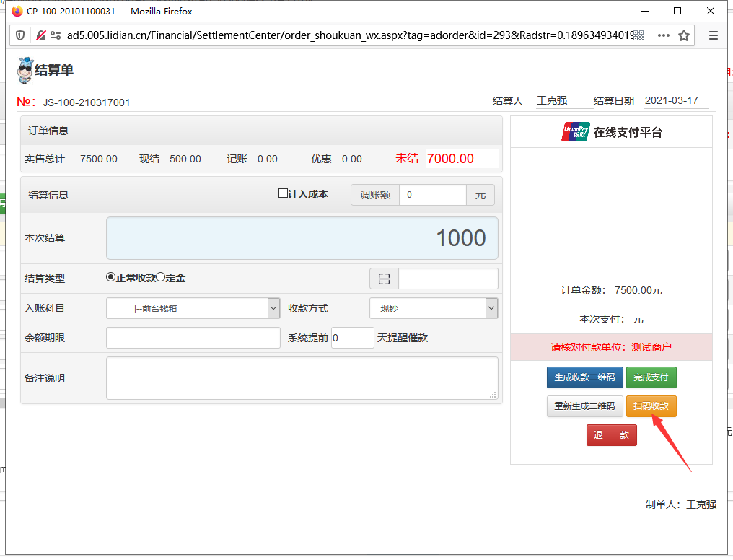Click the 制单人 王克强 text
The width and height of the screenshot is (733, 560).
pos(680,505)
